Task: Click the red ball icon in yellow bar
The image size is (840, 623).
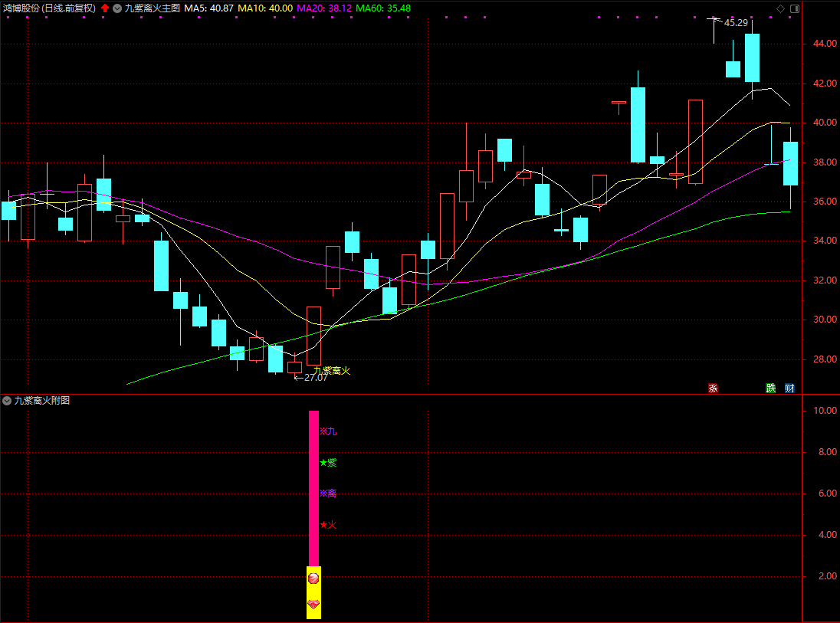Action: click(313, 578)
